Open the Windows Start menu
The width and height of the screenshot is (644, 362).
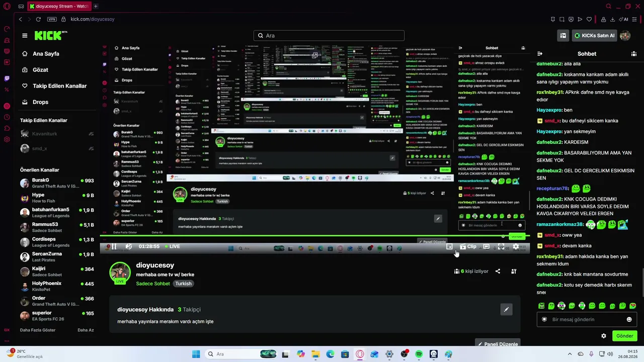(x=196, y=354)
